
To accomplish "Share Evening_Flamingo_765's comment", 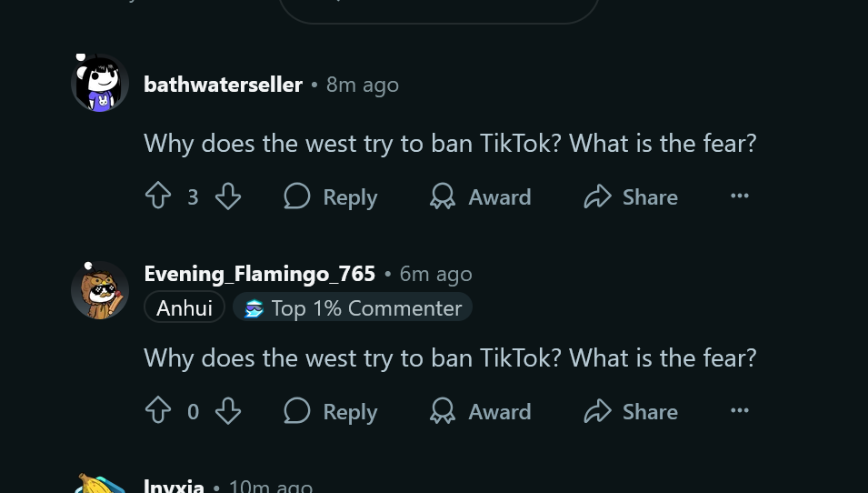I will click(x=631, y=411).
